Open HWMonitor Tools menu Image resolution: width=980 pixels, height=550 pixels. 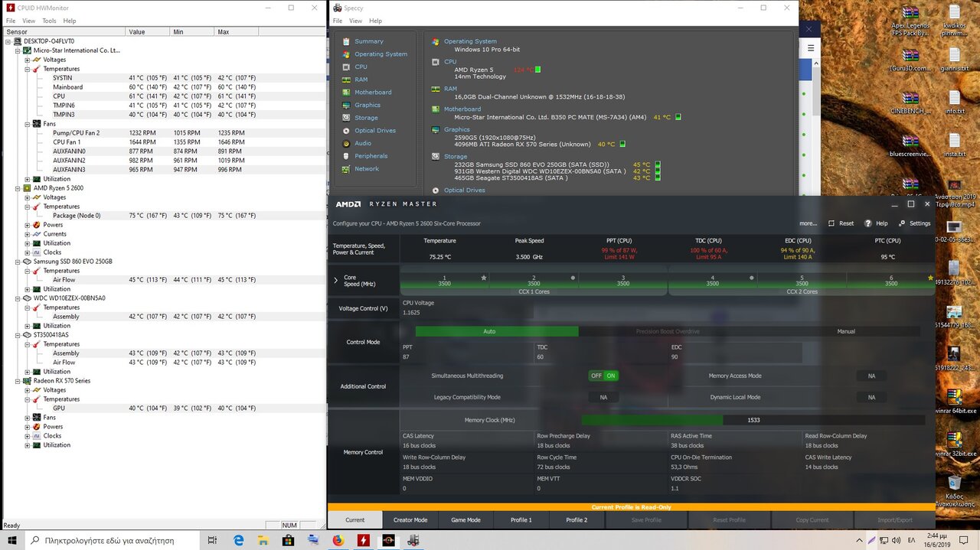[49, 21]
